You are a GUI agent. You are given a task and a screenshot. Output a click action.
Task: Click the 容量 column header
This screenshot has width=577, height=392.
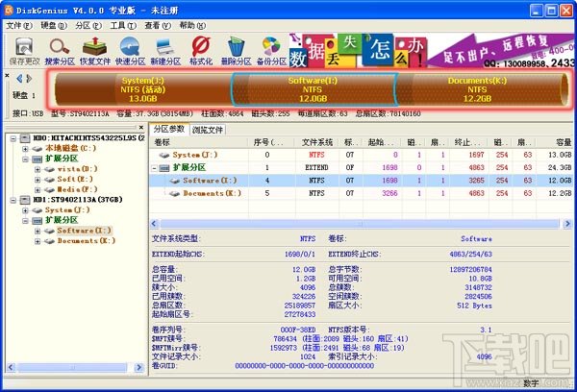tap(555, 142)
